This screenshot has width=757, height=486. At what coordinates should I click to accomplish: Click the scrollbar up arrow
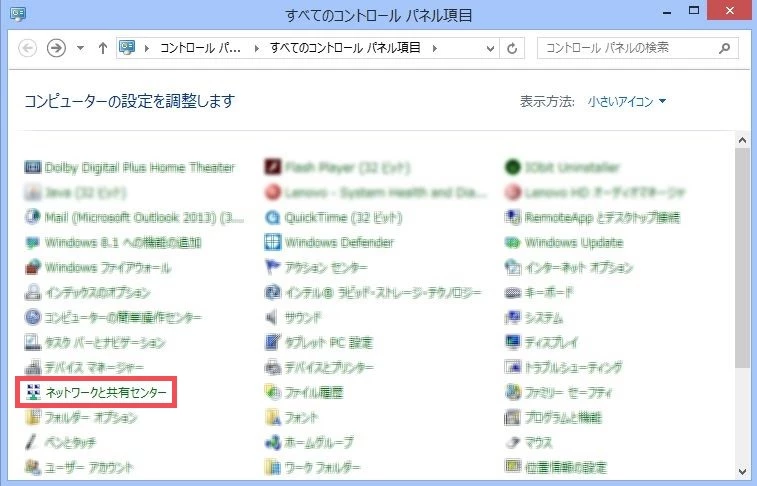[743, 140]
